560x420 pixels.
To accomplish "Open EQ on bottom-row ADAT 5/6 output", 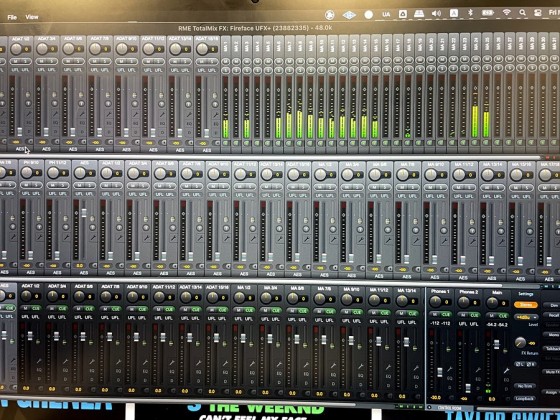I will 92,371.
